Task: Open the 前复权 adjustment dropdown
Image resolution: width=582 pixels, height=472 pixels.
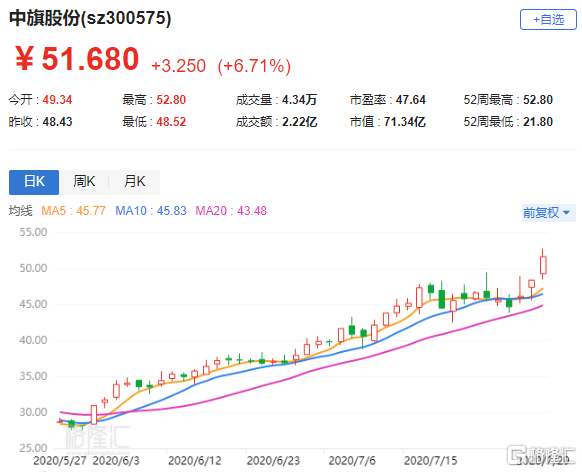Action: (x=548, y=213)
